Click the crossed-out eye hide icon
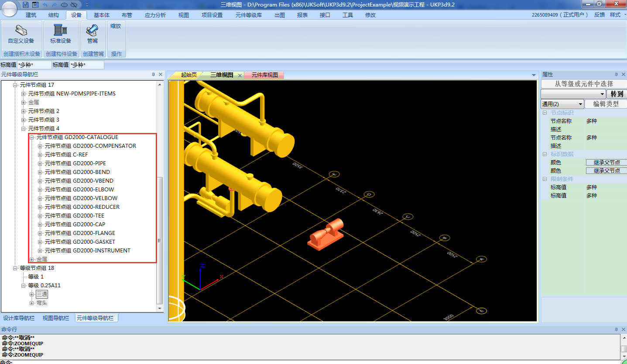 [x=74, y=4]
